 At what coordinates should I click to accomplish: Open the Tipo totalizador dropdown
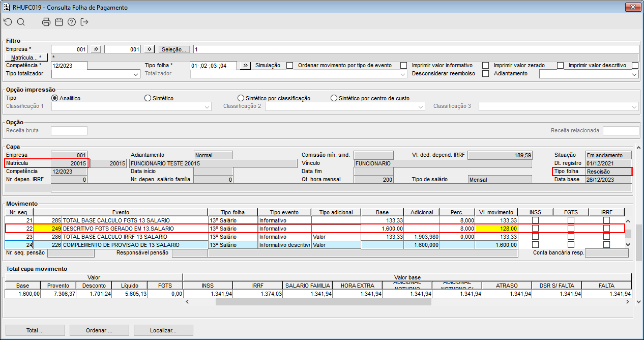[x=136, y=74]
